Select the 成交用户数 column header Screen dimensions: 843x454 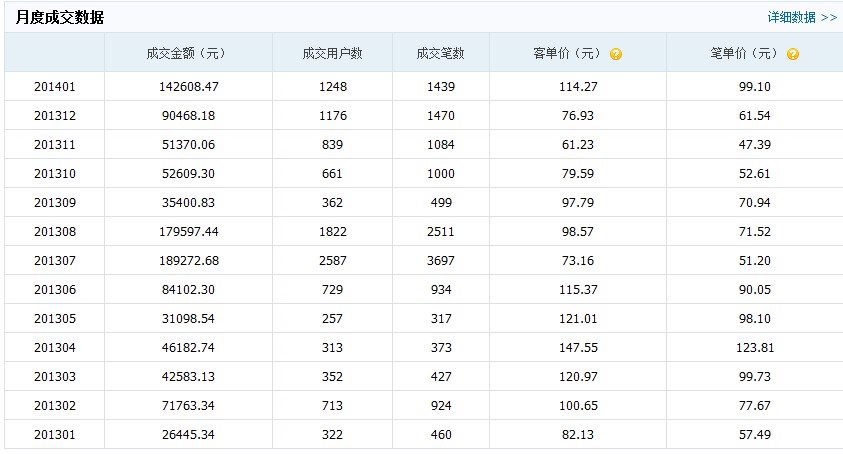point(332,54)
